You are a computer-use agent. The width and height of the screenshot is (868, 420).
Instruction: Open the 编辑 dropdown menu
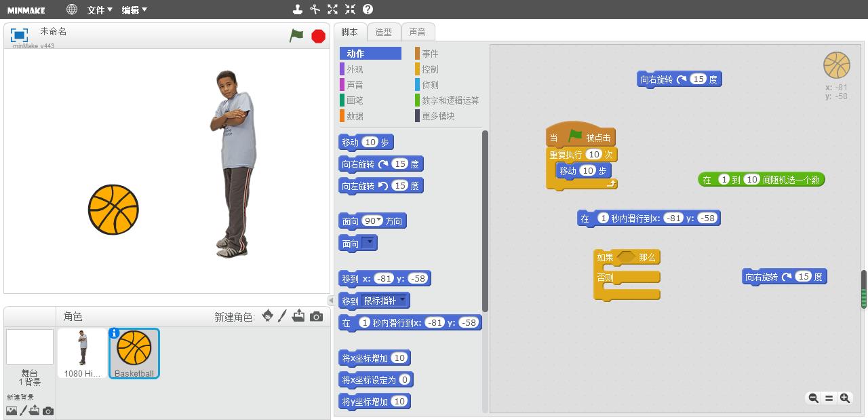[x=134, y=9]
